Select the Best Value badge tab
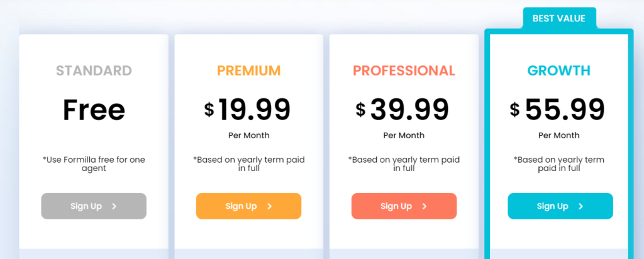 [x=559, y=18]
